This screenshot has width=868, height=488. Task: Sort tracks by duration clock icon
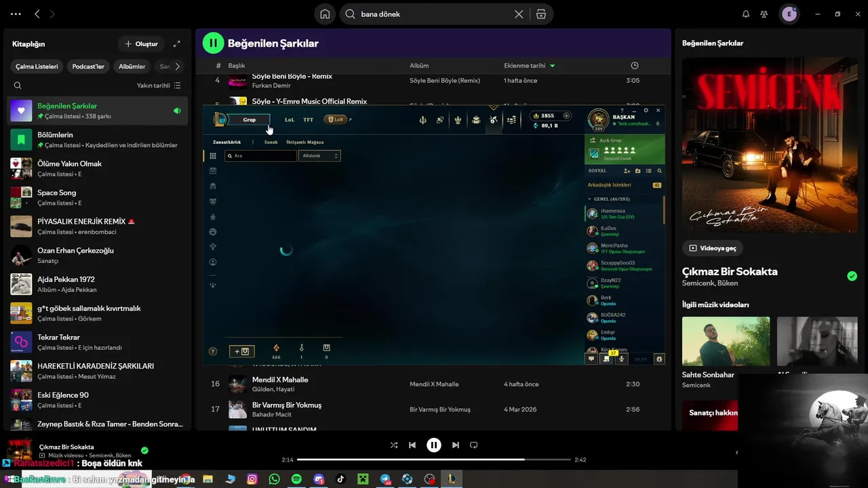coord(635,66)
